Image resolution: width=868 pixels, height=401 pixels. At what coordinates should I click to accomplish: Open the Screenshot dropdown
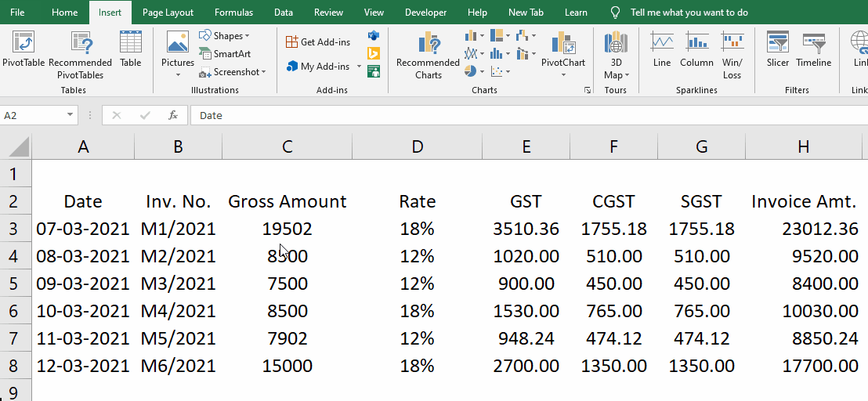pyautogui.click(x=233, y=72)
